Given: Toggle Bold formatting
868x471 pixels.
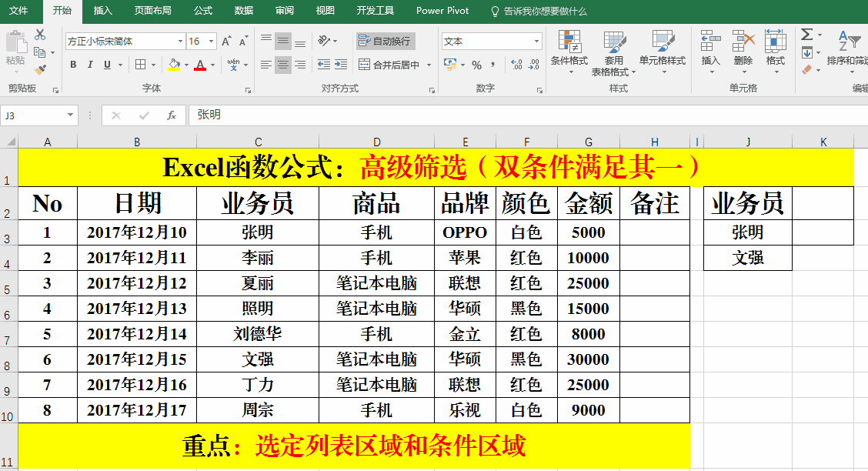Looking at the screenshot, I should tap(73, 65).
